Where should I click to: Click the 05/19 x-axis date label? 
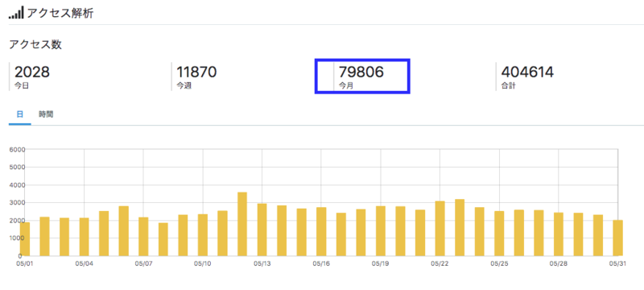point(380,264)
